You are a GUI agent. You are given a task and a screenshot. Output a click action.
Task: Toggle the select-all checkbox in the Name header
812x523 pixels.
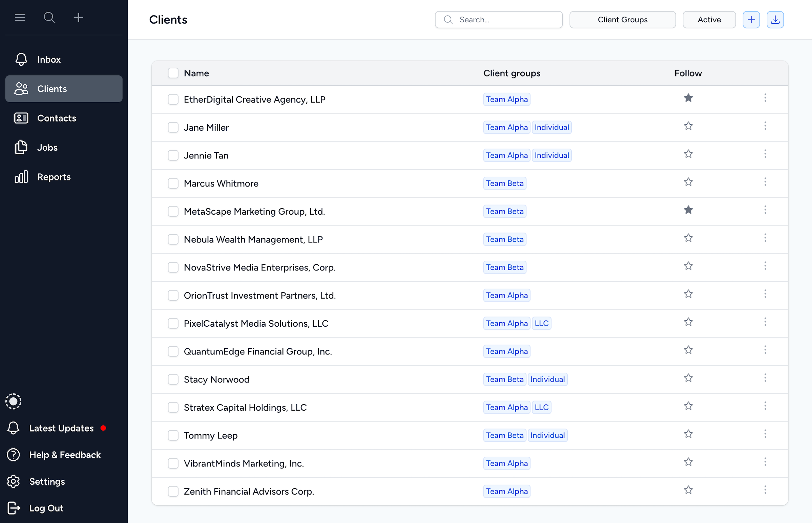pyautogui.click(x=173, y=73)
